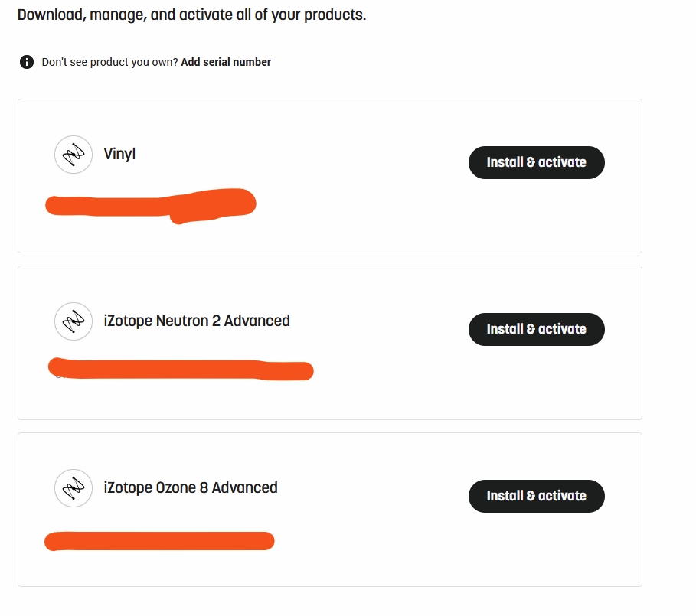The width and height of the screenshot is (696, 616).
Task: Click the info icon beside serial number hint
Action: tap(27, 62)
